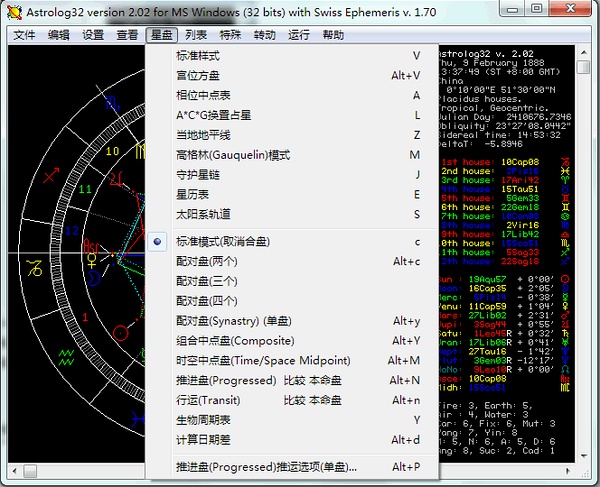Select 标准样式 chart style
600x487 pixels.
tap(199, 56)
